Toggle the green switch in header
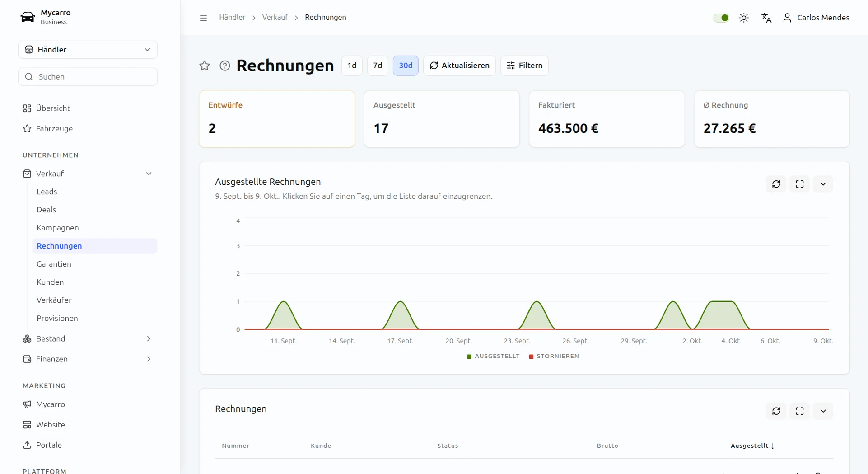The height and width of the screenshot is (474, 868). pyautogui.click(x=721, y=18)
